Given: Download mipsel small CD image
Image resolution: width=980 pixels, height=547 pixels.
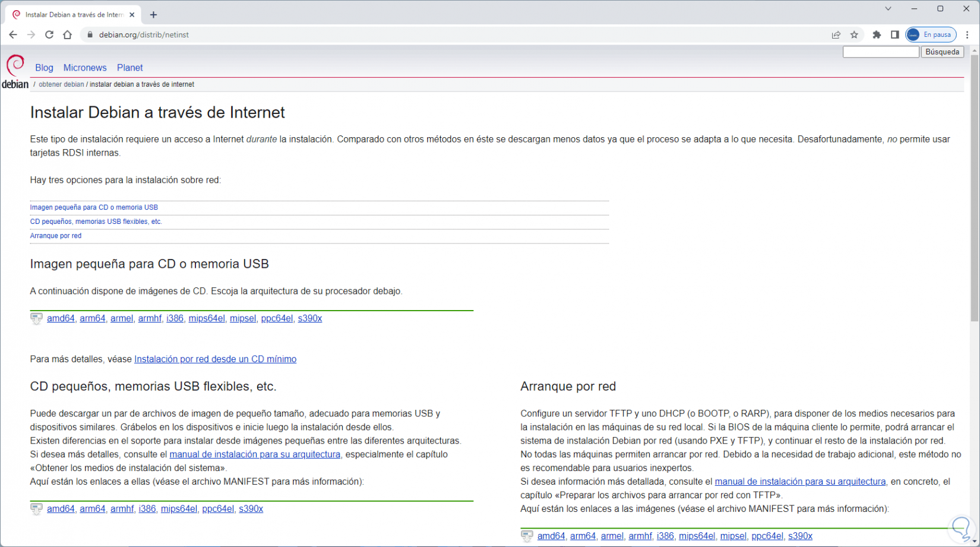Looking at the screenshot, I should point(243,318).
